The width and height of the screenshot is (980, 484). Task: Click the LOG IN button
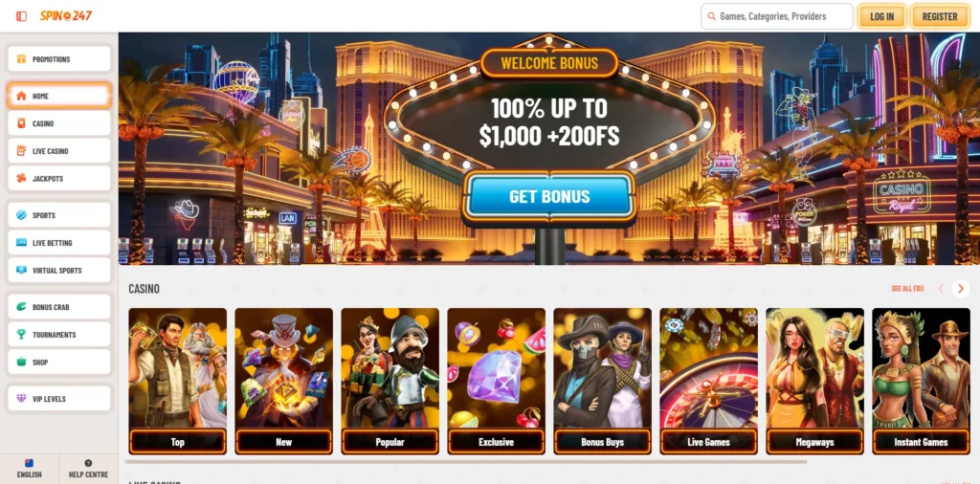[x=881, y=17]
